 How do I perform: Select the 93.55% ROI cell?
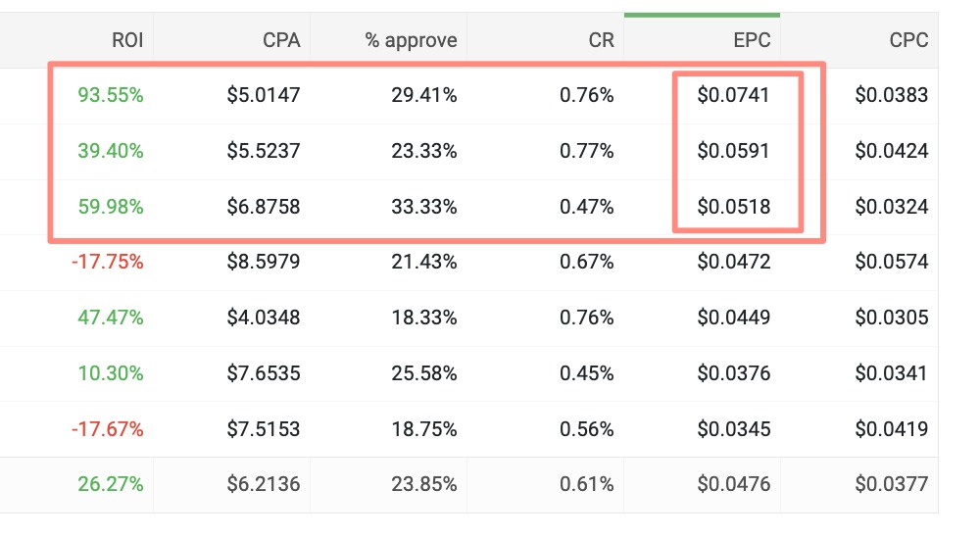tap(110, 95)
